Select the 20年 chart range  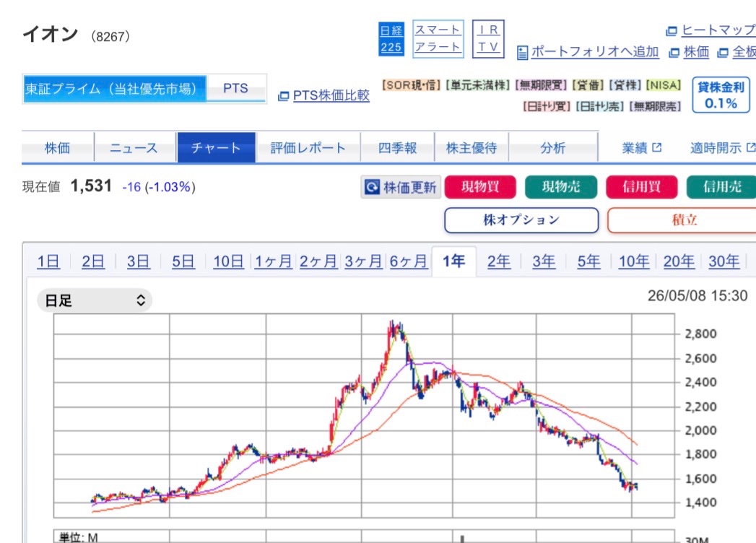679,261
